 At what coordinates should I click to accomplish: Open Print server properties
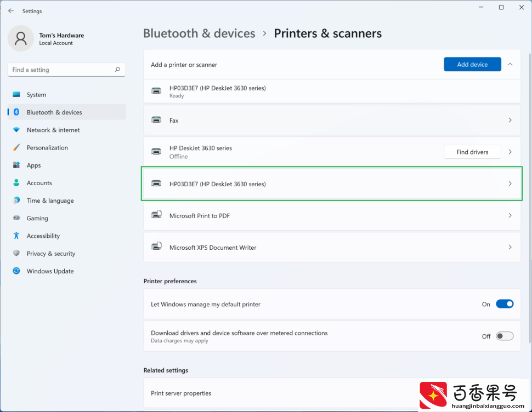(x=332, y=393)
